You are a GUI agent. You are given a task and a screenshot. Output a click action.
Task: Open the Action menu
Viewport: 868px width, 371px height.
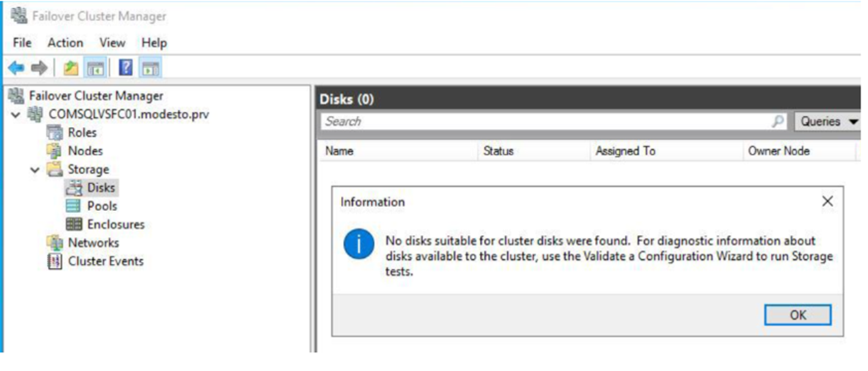pos(65,43)
